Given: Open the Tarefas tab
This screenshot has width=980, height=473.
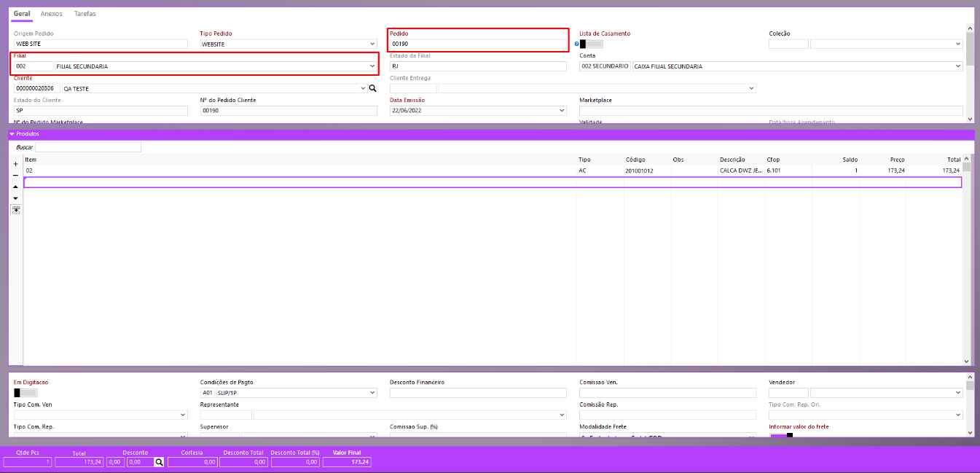Looking at the screenshot, I should tap(85, 14).
